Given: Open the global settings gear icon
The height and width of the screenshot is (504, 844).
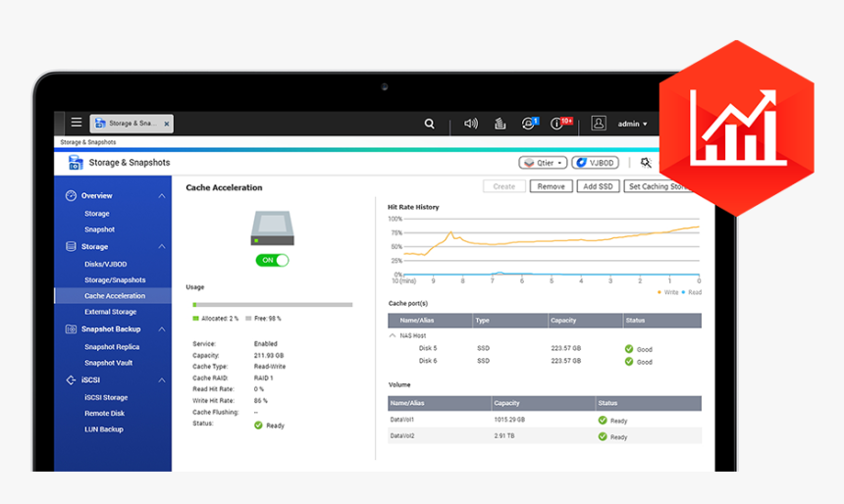Looking at the screenshot, I should (x=646, y=163).
